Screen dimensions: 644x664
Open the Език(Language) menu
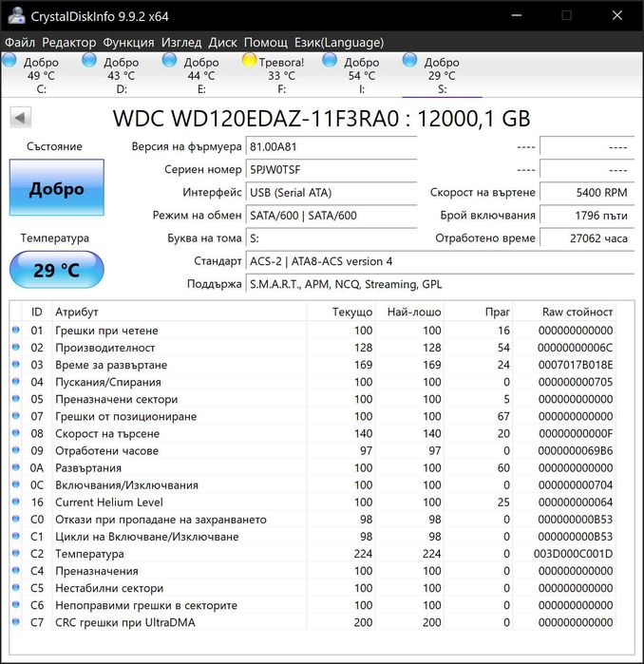coord(339,43)
